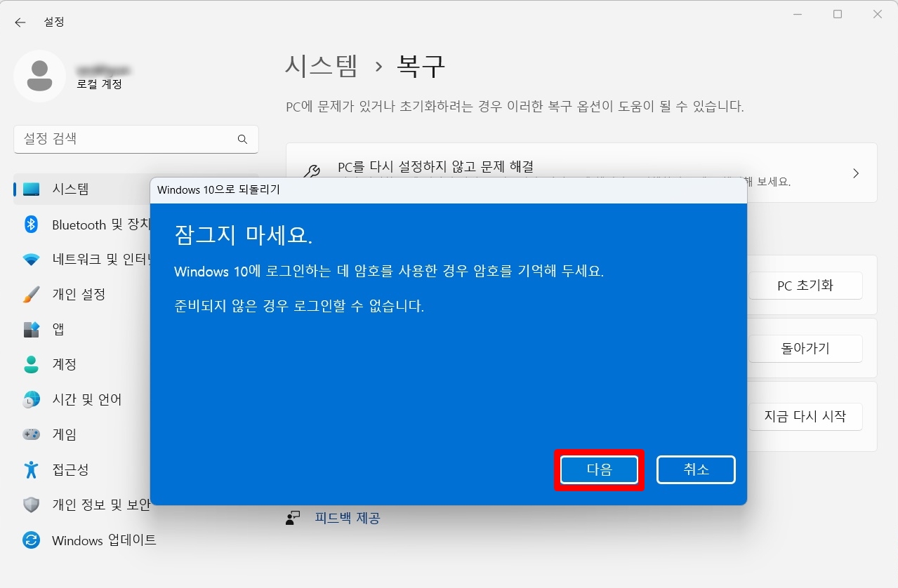Select the Bluetooth icon in sidebar
This screenshot has width=898, height=588.
(31, 224)
